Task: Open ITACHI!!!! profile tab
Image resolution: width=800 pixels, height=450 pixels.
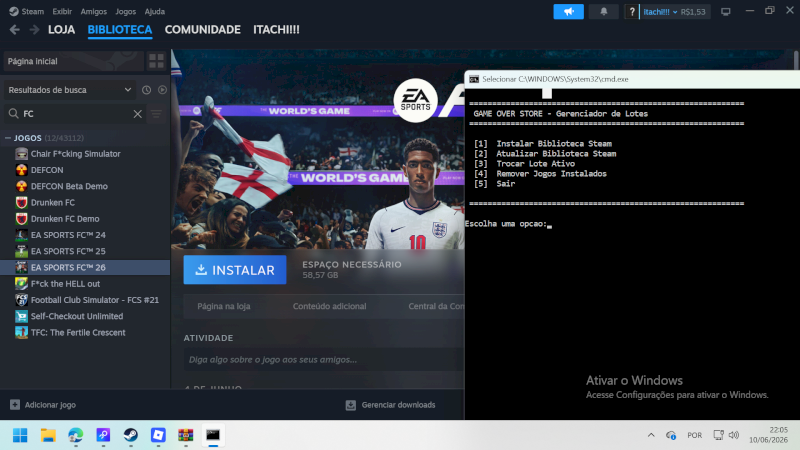Action: [277, 30]
